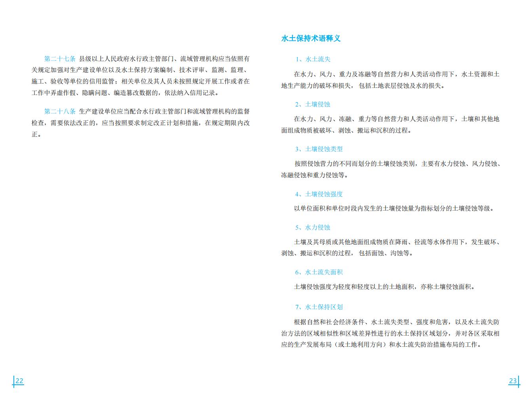Click the line starting 工作中弄虚作假
Image resolution: width=532 pixels, height=399 pixels.
(x=125, y=93)
